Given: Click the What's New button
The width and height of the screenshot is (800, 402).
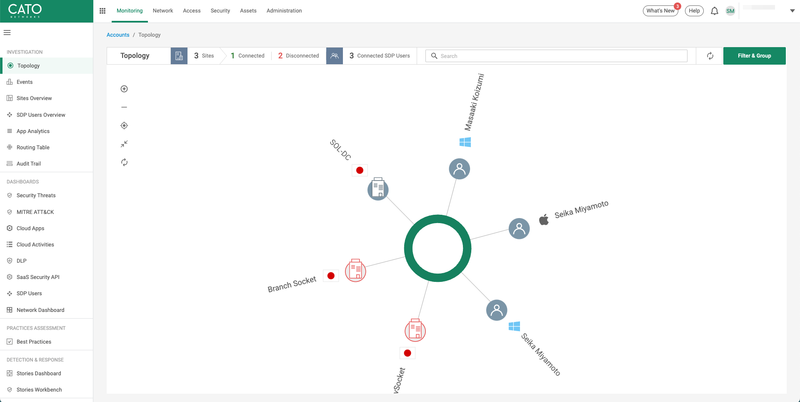Looking at the screenshot, I should pos(660,11).
